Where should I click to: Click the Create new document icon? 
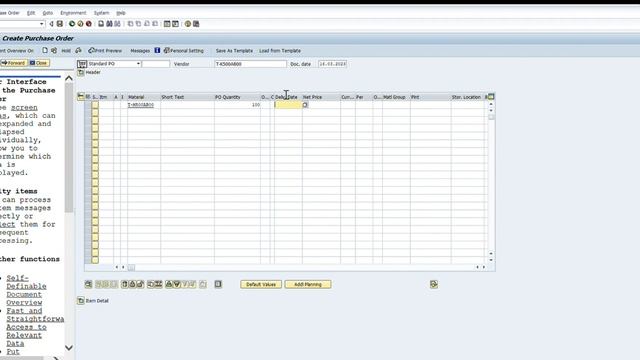[45, 51]
